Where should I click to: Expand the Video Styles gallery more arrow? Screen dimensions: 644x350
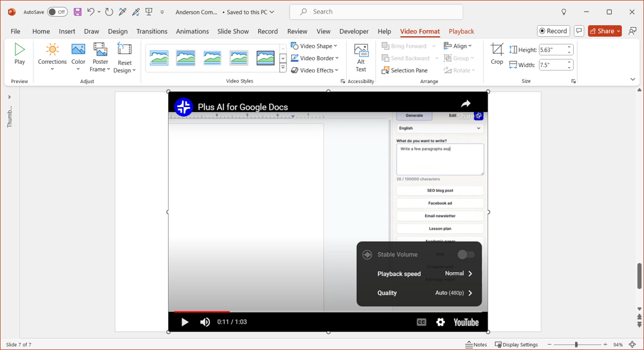(x=283, y=68)
